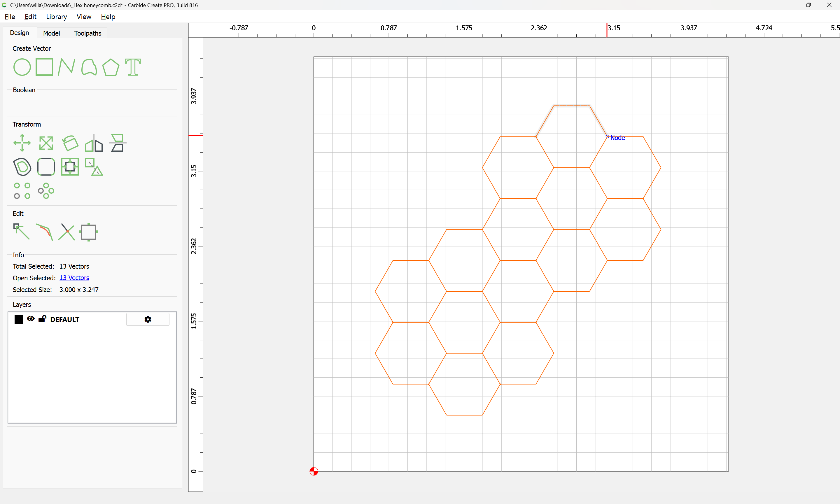Image resolution: width=840 pixels, height=504 pixels.
Task: Switch to the Design tab
Action: tap(19, 33)
